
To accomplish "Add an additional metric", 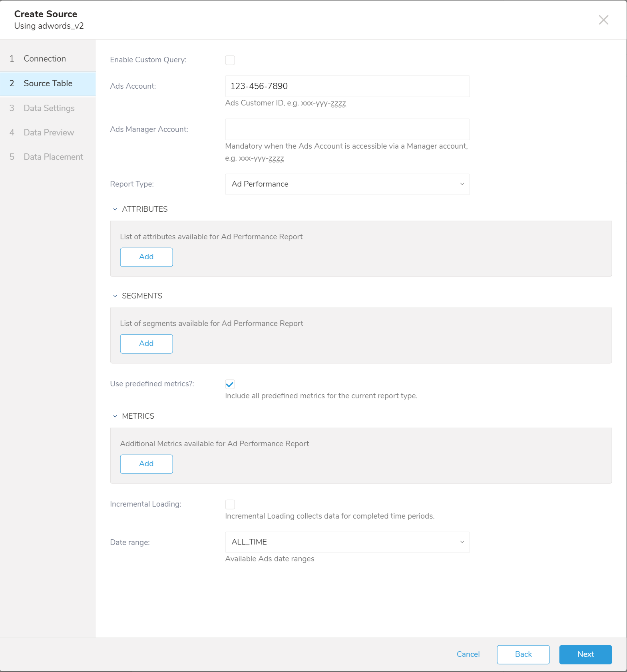I will click(146, 464).
